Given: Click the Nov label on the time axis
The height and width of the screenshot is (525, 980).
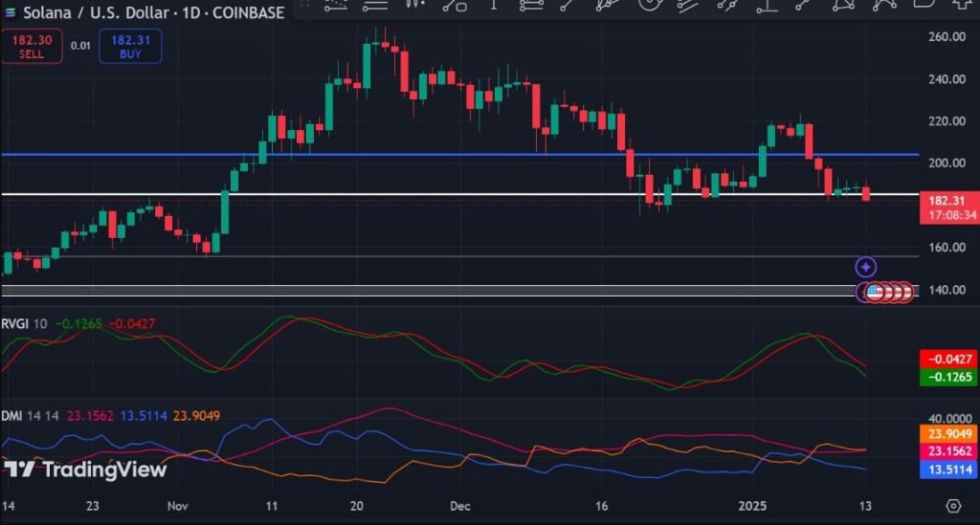Looking at the screenshot, I should (177, 506).
